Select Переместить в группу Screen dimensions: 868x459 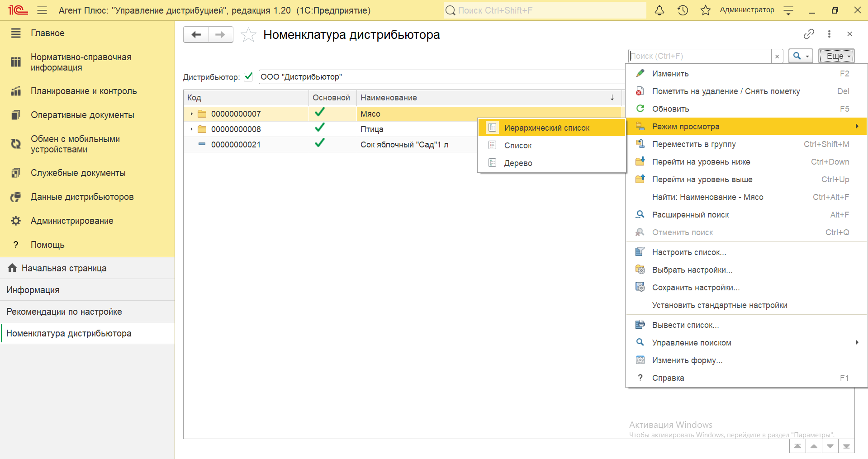(746, 144)
